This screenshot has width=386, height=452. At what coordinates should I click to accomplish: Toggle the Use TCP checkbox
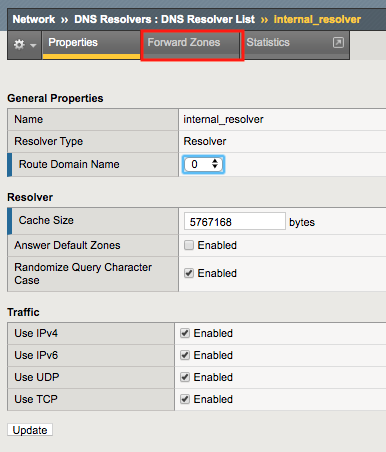pyautogui.click(x=185, y=399)
